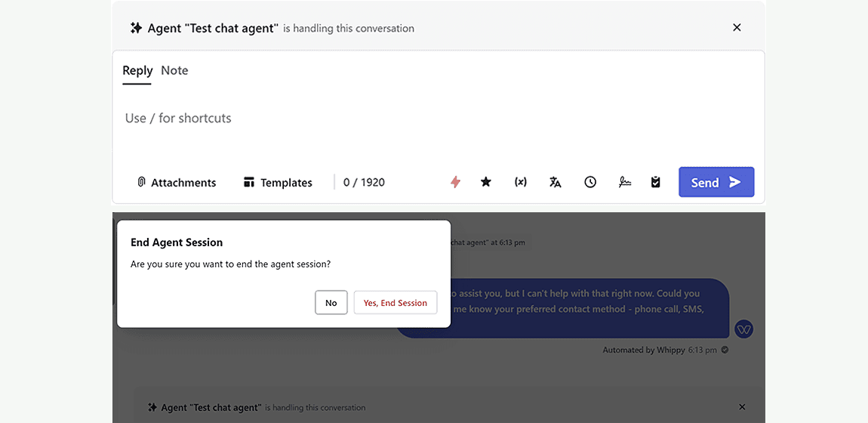Select the Reply tab

point(137,71)
